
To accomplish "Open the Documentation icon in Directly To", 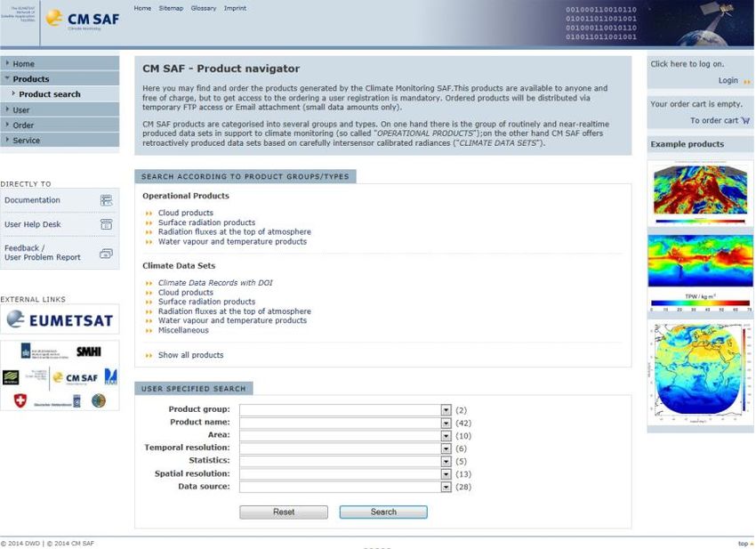I will click(107, 200).
